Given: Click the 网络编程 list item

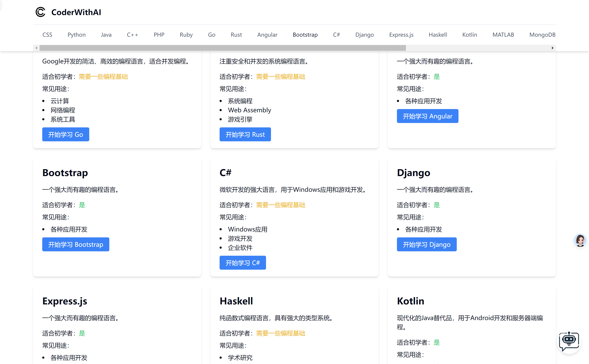Looking at the screenshot, I should [63, 110].
